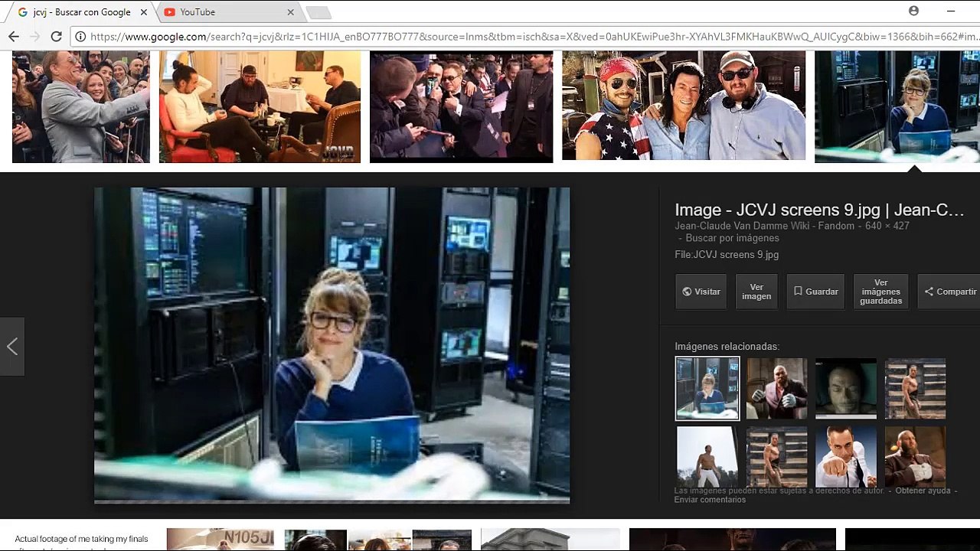The height and width of the screenshot is (551, 980).
Task: Open the 'Image - JCVJ screens 9.jpg' title link
Action: (x=819, y=210)
